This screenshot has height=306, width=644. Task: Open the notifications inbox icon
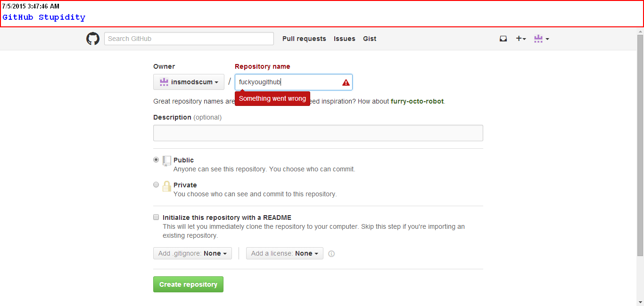click(x=503, y=39)
